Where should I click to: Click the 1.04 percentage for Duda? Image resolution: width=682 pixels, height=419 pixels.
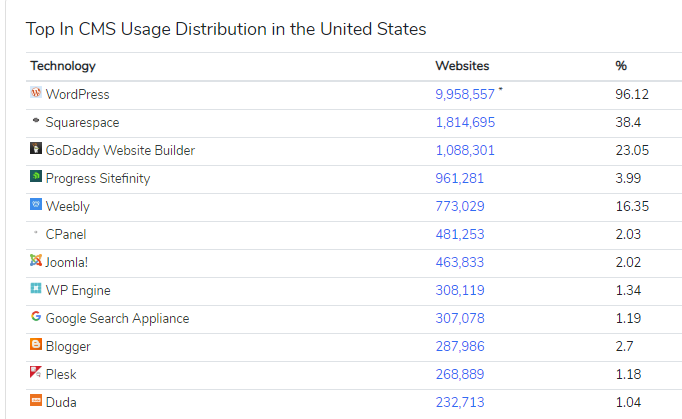pos(628,402)
